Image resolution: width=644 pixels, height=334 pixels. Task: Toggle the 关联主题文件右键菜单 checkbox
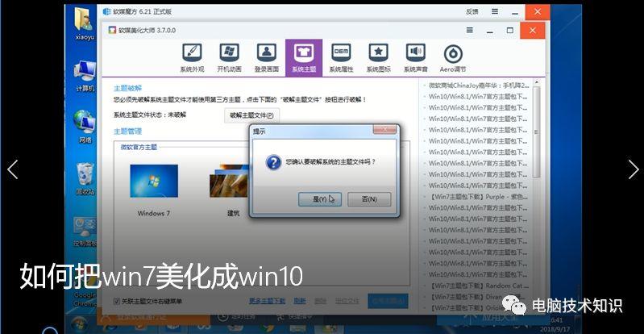pyautogui.click(x=117, y=301)
